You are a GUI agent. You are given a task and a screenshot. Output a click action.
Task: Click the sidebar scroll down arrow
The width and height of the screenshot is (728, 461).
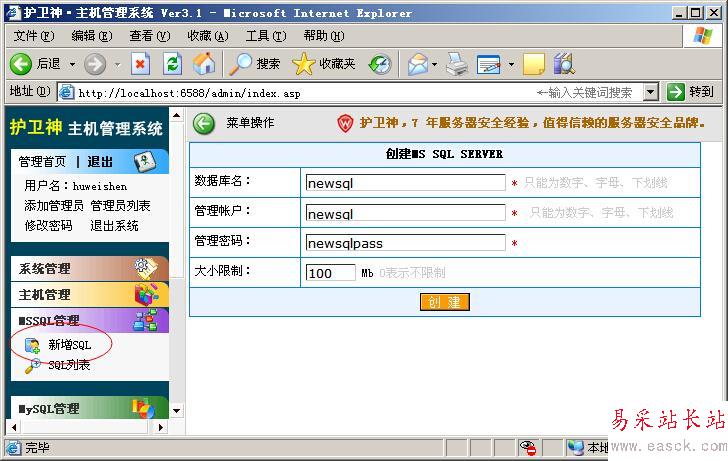click(x=176, y=410)
